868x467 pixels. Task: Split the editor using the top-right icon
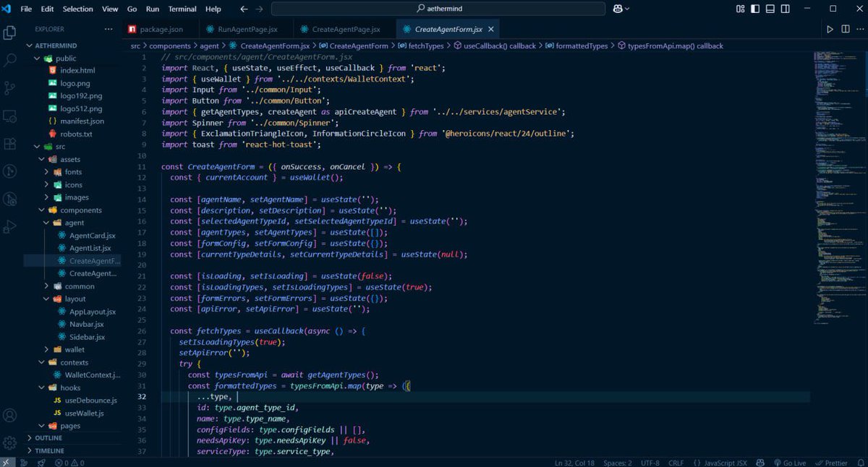[846, 29]
